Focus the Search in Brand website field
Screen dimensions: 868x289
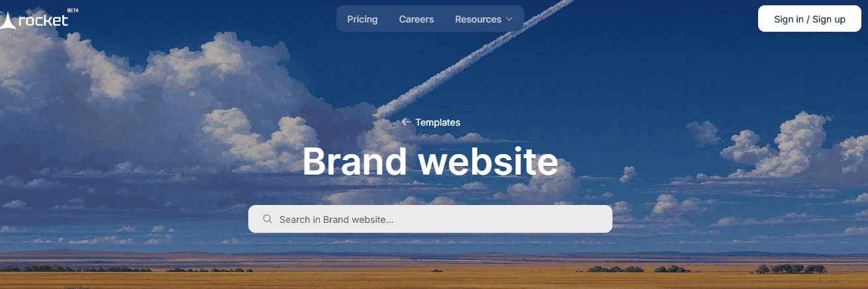pos(430,219)
